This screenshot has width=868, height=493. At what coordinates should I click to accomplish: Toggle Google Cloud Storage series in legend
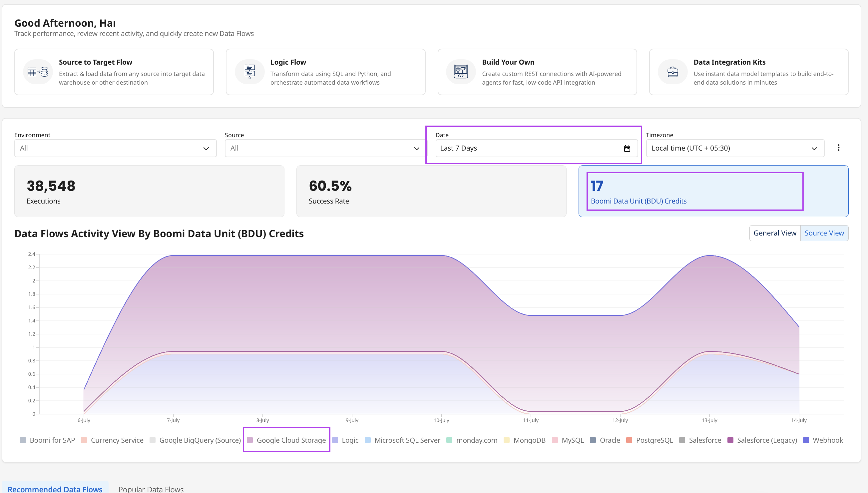[286, 440]
